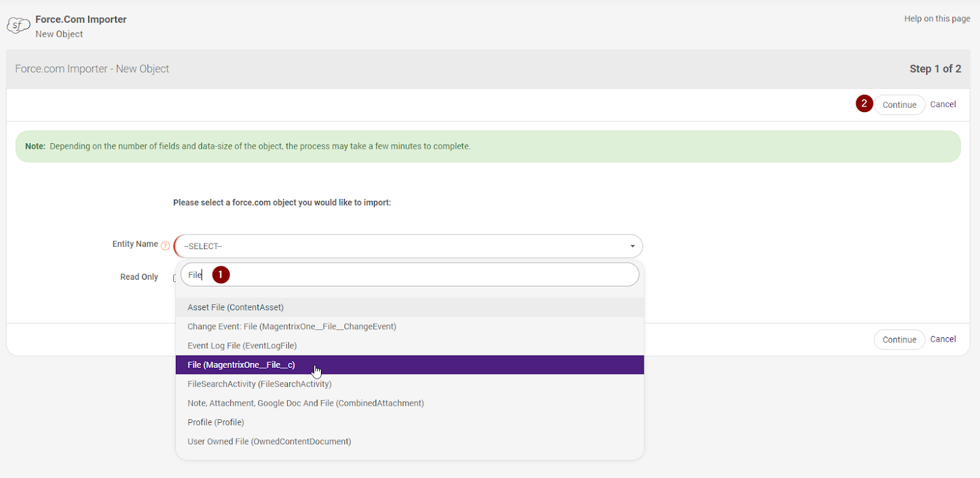Click the 'Force.com Importer - New Object' heading
Screen dimensions: 980x478
point(92,69)
